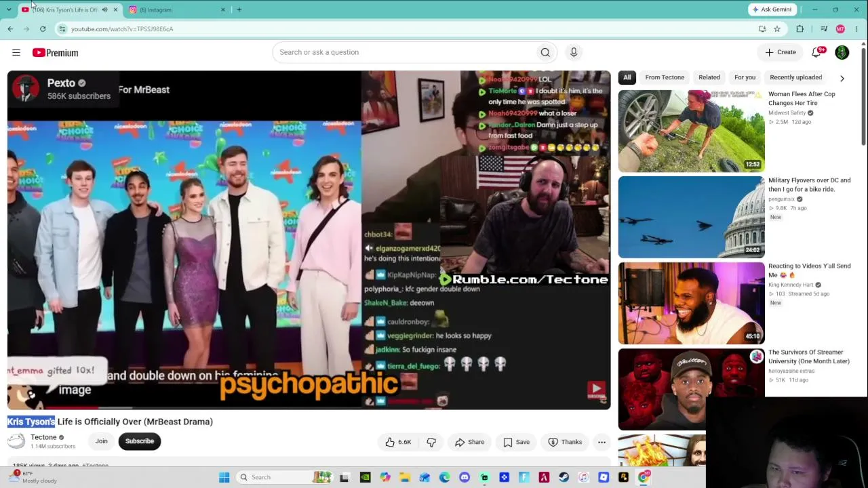This screenshot has height=488, width=868.
Task: Open 'Military Flyovers over DC' title
Action: pos(809,184)
